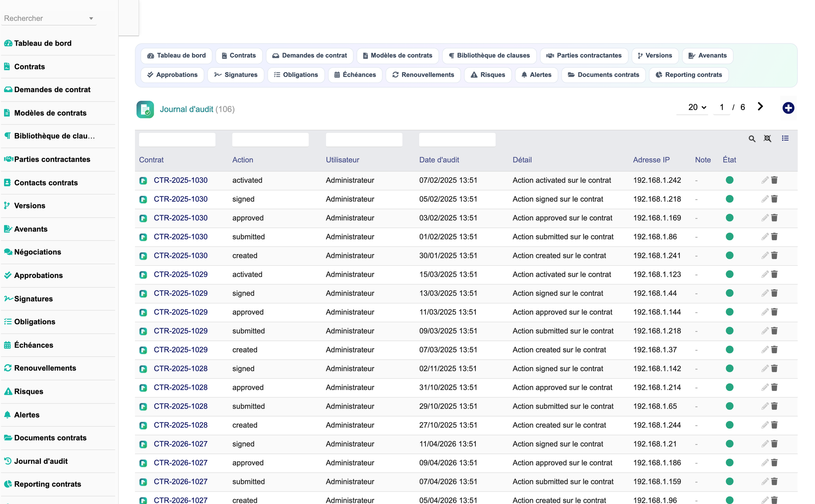The image size is (815, 504).
Task: Open CTR-2025-1028 link in created row
Action: click(181, 425)
